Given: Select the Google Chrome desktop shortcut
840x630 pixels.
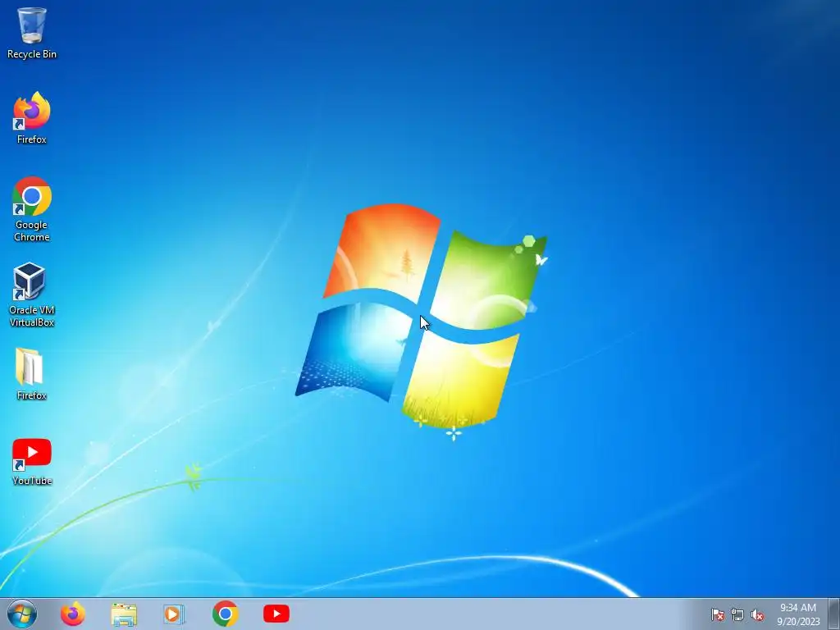Looking at the screenshot, I should tap(32, 209).
